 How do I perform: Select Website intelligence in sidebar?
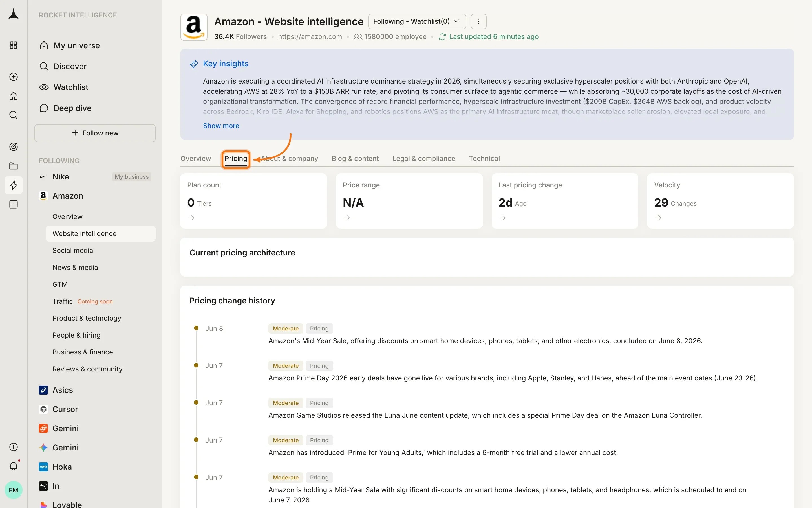(101, 233)
